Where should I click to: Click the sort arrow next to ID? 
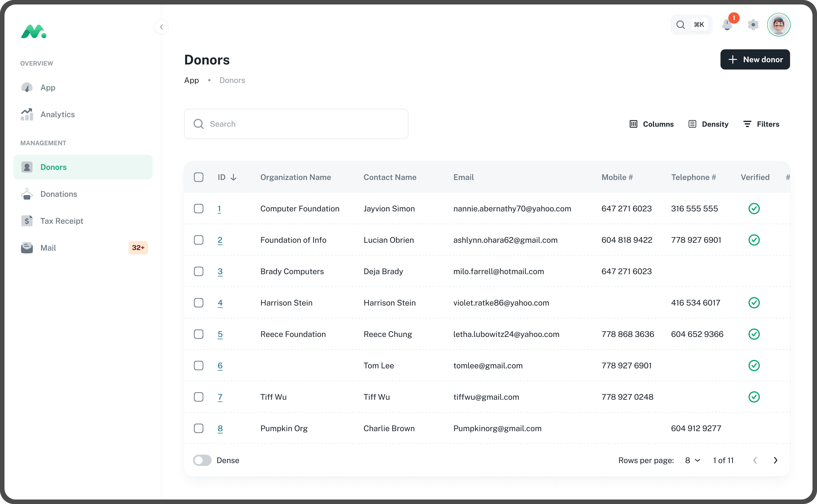234,177
